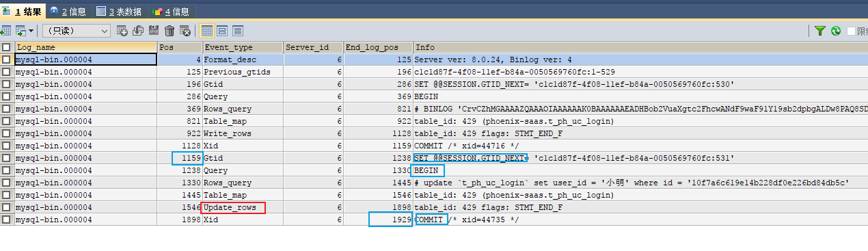Viewport: 868px width, 251px height.
Task: Open the 只读 (read-only) mode combo box
Action: tap(76, 31)
